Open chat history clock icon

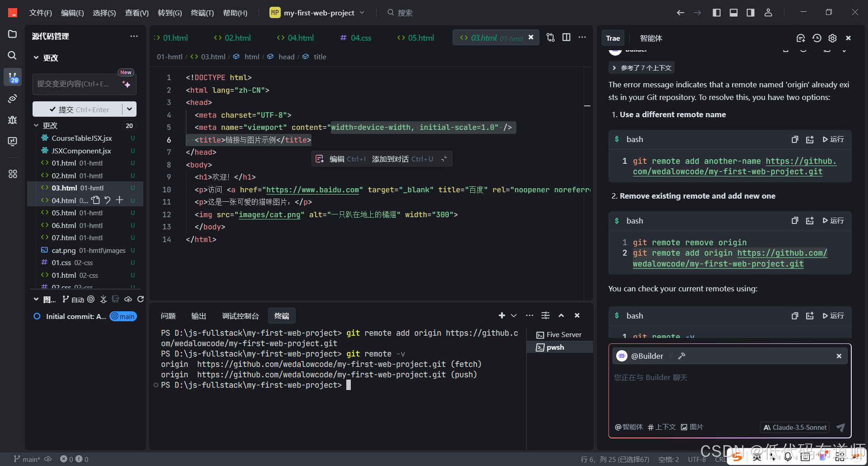[x=816, y=38]
